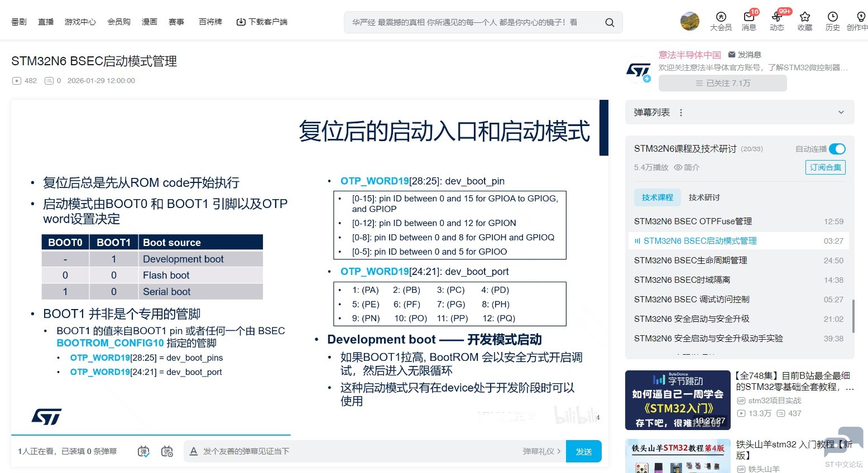Click 意法半导体中国 ST logo avatar
The image size is (868, 473).
pos(639,70)
